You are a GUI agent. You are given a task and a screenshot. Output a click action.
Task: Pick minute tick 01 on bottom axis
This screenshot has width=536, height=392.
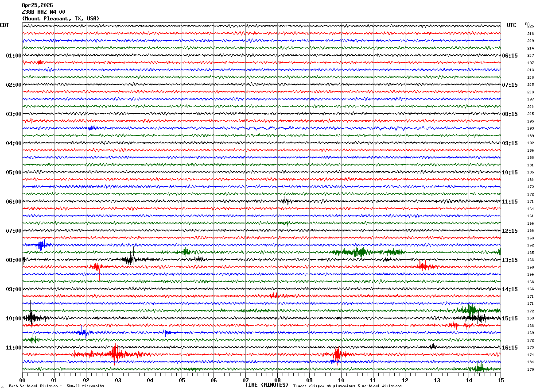(54, 380)
